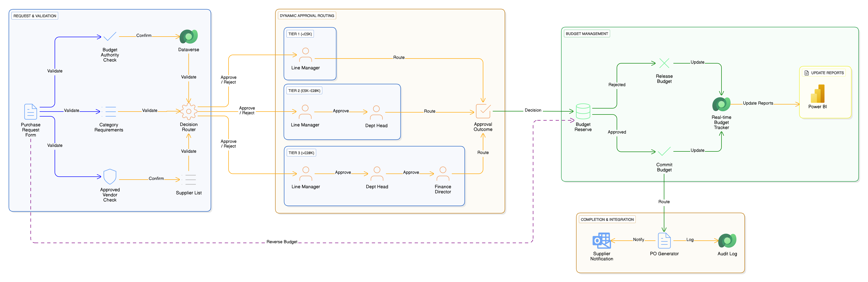Select the Audit Log icon
This screenshot has height=282, width=868.
click(727, 241)
